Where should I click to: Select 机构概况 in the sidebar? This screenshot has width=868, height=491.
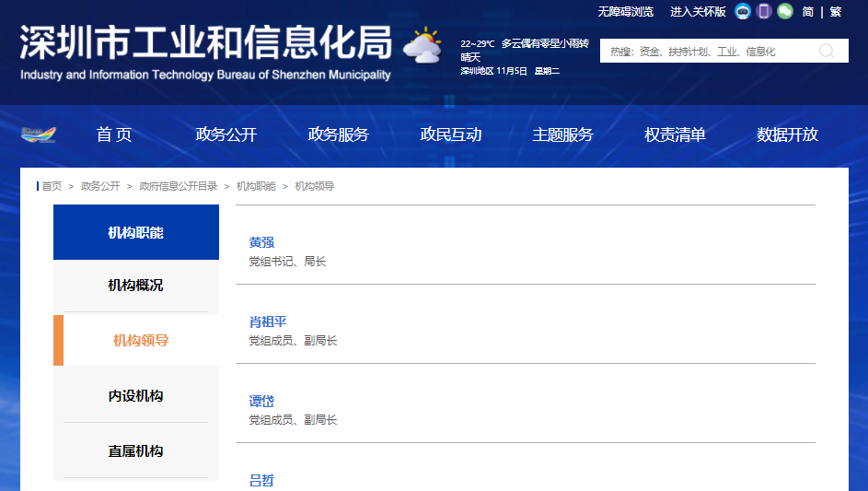(x=135, y=286)
